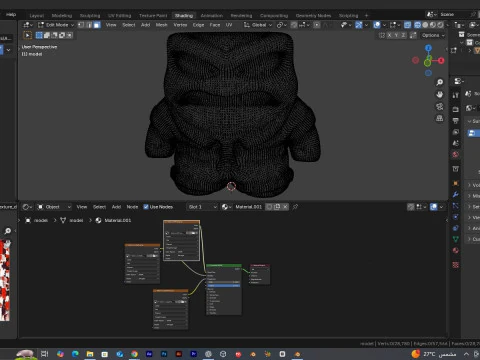Open the View Layer properties tab
Screen dimensions: 480x360
pyautogui.click(x=456, y=132)
